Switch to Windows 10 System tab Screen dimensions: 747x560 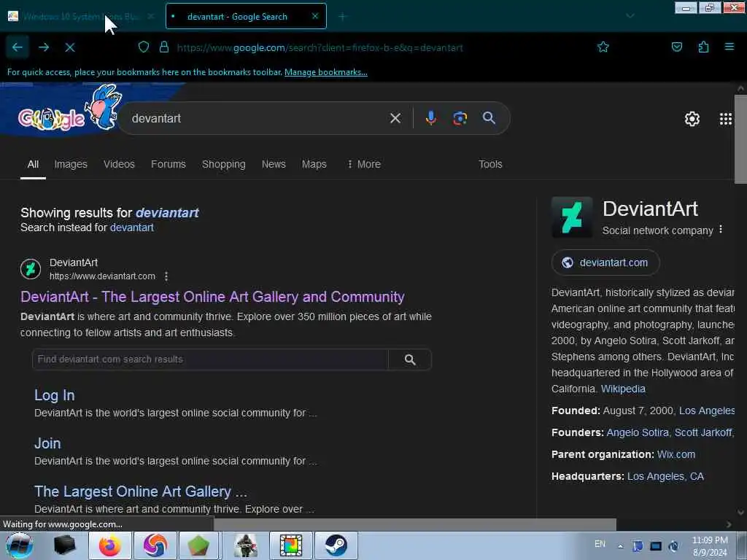coord(81,16)
